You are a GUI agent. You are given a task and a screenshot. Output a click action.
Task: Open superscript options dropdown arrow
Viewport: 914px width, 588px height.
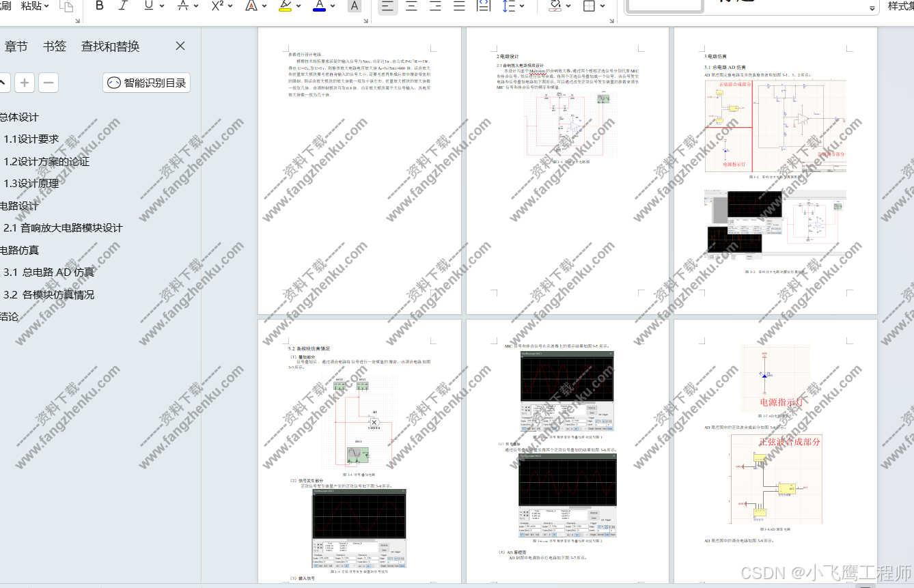click(x=230, y=6)
